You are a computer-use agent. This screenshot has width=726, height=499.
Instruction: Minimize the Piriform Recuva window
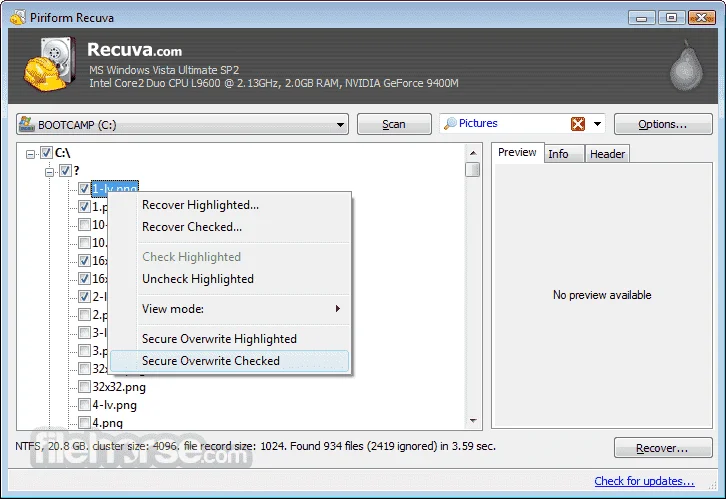point(641,18)
